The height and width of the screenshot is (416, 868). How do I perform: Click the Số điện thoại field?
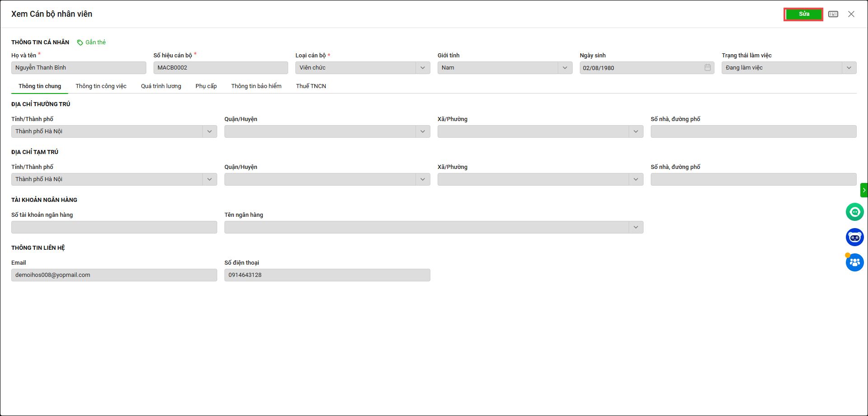pyautogui.click(x=327, y=275)
